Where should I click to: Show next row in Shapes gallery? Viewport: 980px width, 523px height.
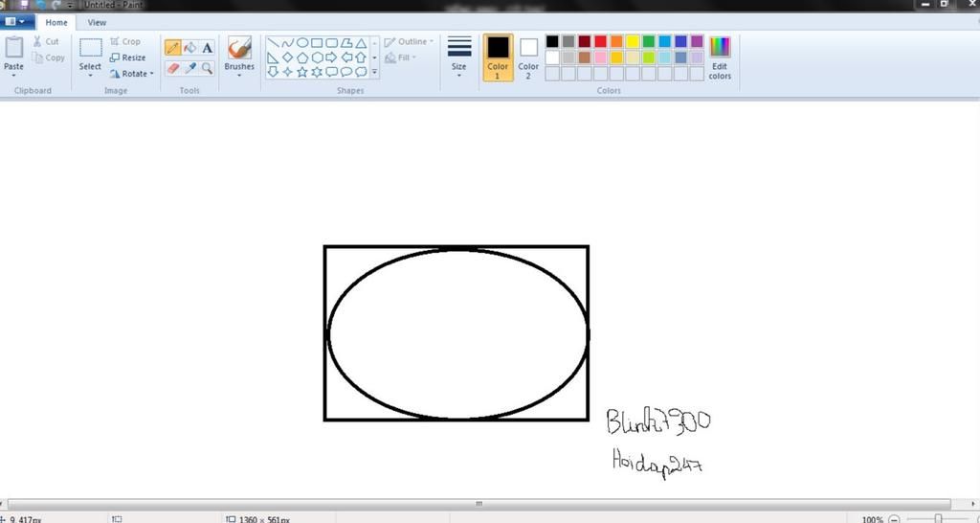(374, 57)
